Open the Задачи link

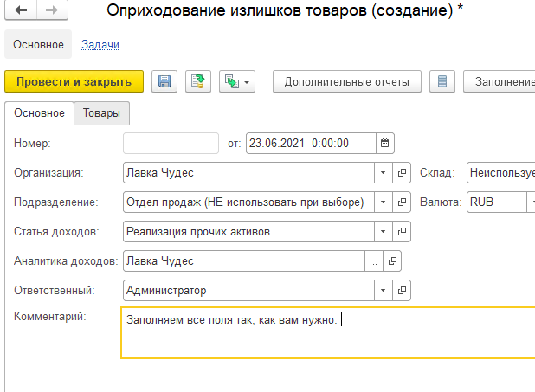100,45
